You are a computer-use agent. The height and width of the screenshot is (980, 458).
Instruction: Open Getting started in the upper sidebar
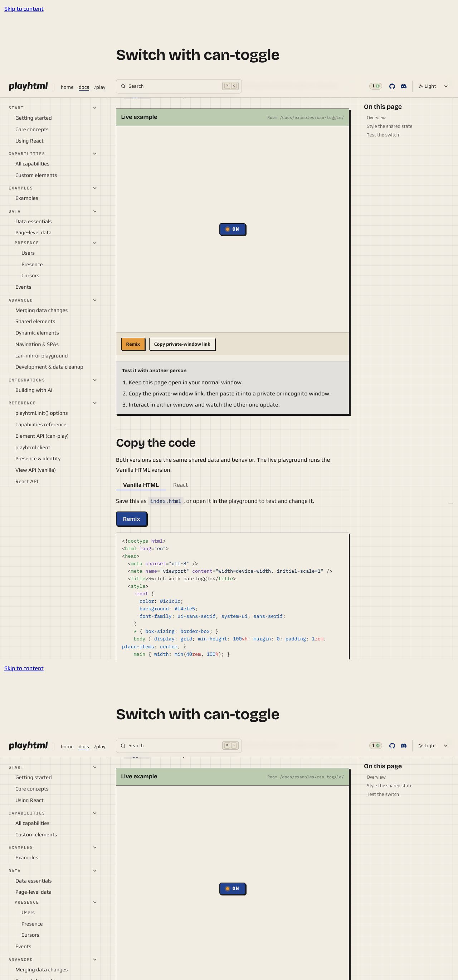[x=33, y=118]
